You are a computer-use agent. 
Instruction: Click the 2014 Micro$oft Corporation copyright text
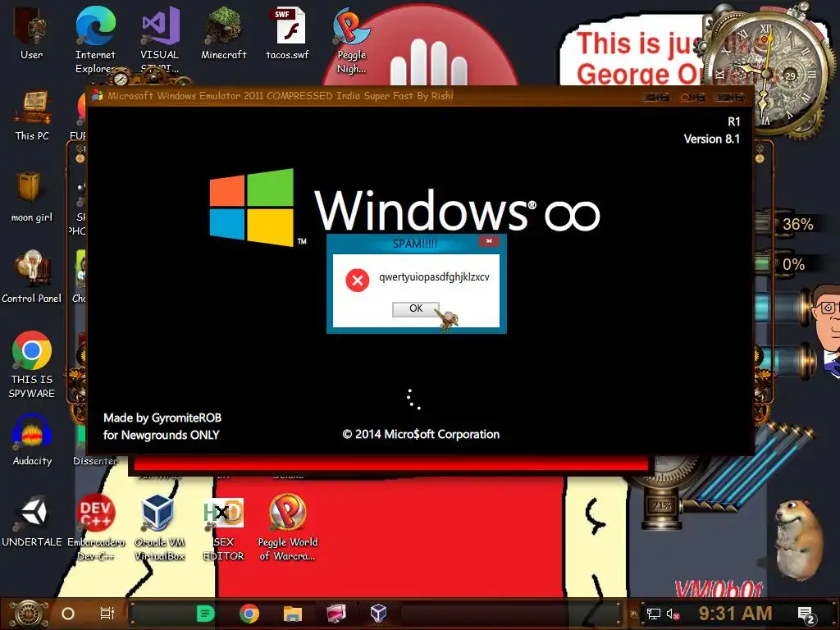tap(421, 435)
